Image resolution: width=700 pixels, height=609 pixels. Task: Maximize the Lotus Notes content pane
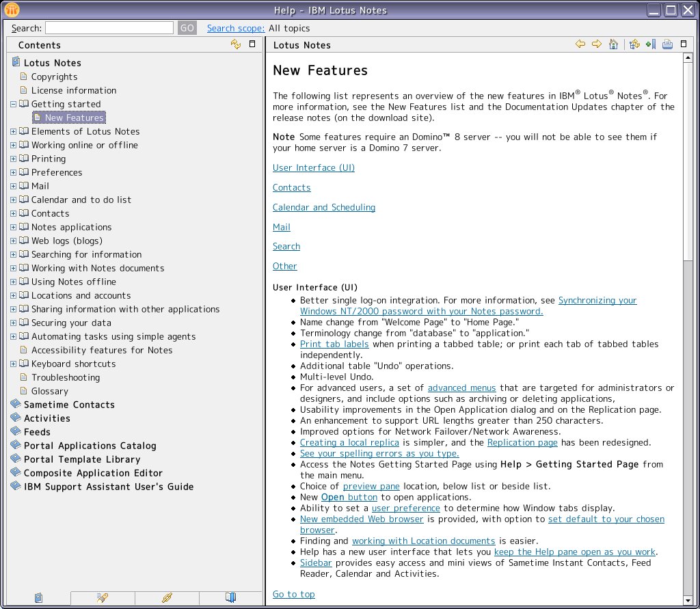pyautogui.click(x=684, y=44)
